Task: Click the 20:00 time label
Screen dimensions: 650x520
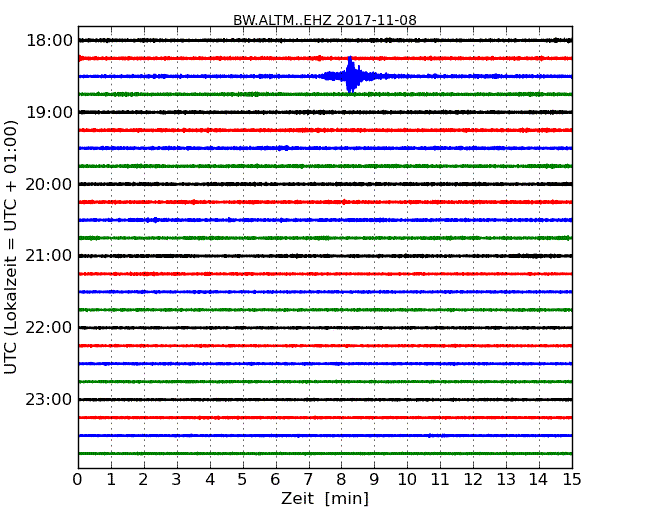Action: coord(49,184)
